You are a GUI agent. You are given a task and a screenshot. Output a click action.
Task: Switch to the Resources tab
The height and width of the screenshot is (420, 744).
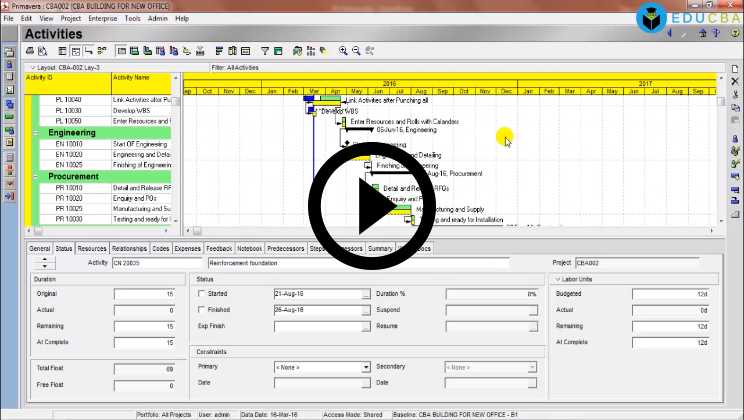click(x=92, y=248)
